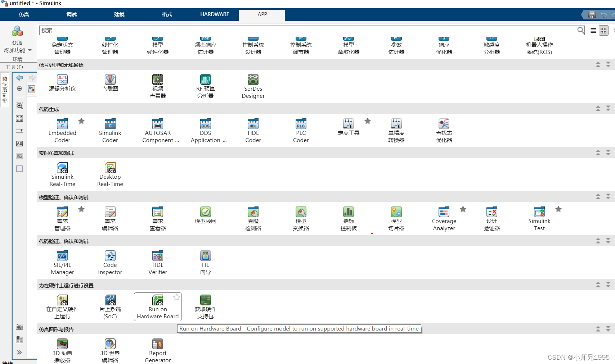This screenshot has width=615, height=364.
Task: Open the 鸟瞰图 bird's-eye scope
Action: coord(110,83)
